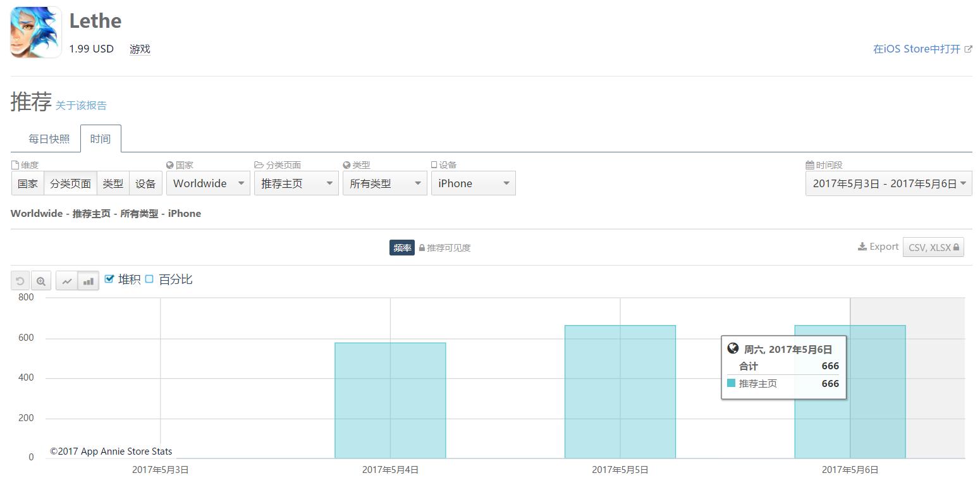Enable the 百分比 percentage checkbox

pos(150,279)
